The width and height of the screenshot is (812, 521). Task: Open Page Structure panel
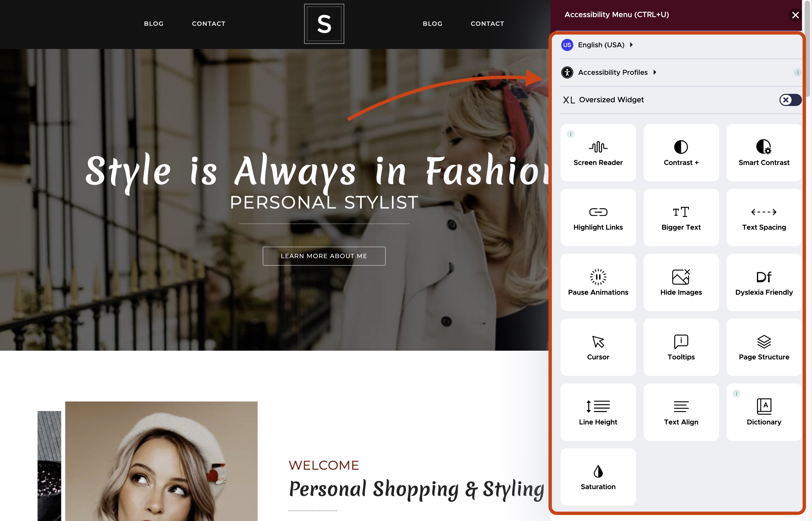pos(763,347)
